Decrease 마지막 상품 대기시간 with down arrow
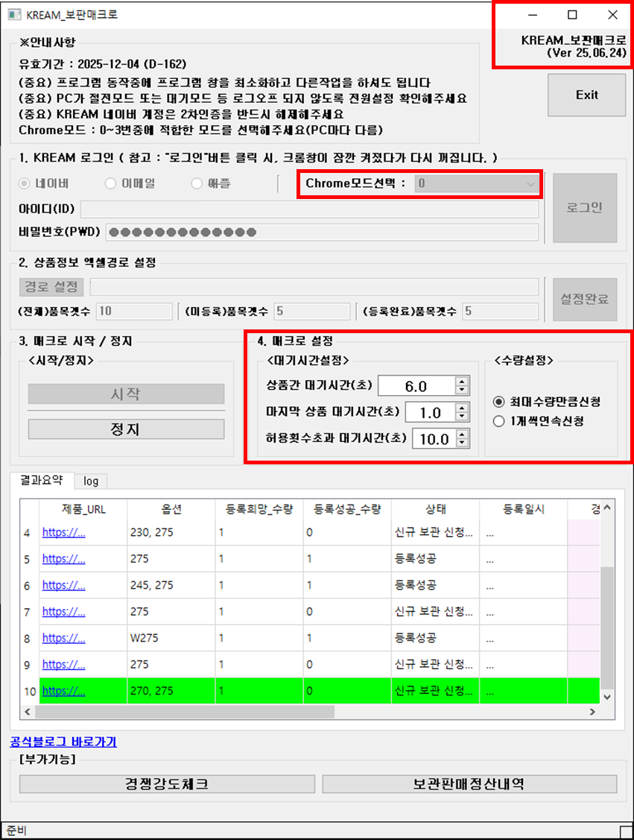 [x=462, y=417]
